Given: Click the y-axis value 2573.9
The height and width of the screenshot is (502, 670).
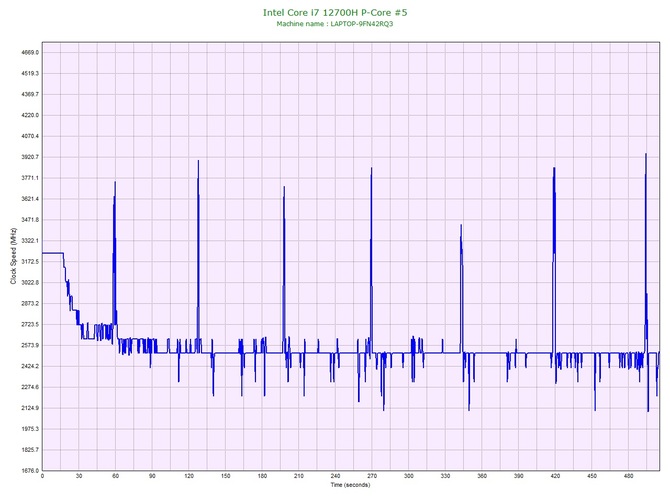Looking at the screenshot, I should [30, 346].
